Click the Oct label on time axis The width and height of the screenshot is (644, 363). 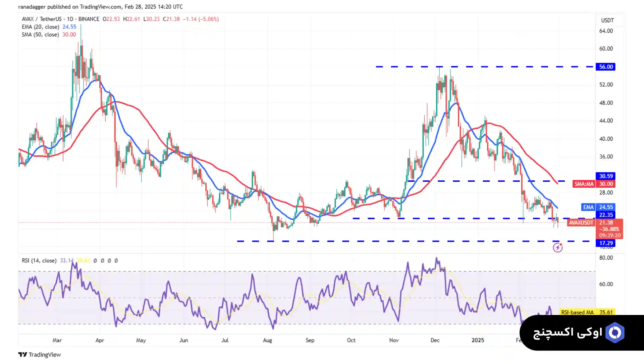351,340
